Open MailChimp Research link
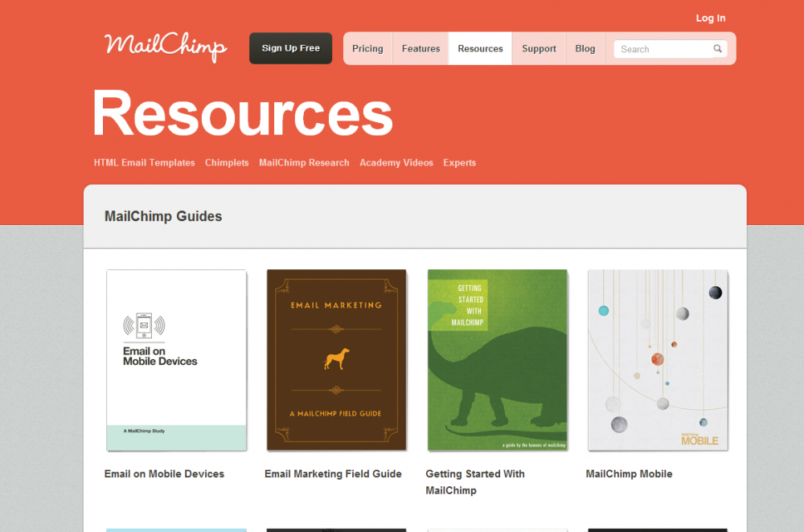This screenshot has width=804, height=532. pos(304,162)
